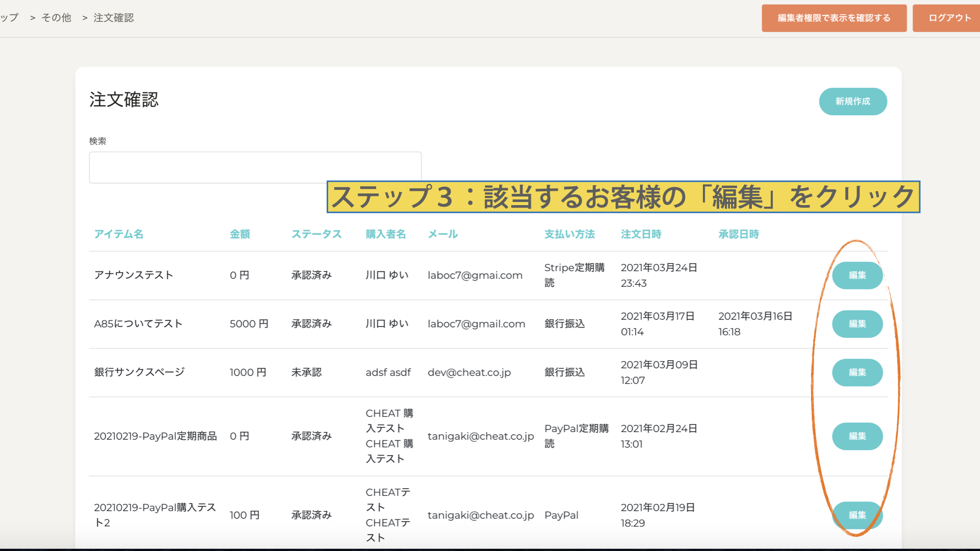980x551 pixels.
Task: Click the アイテム名 column header
Action: point(118,234)
